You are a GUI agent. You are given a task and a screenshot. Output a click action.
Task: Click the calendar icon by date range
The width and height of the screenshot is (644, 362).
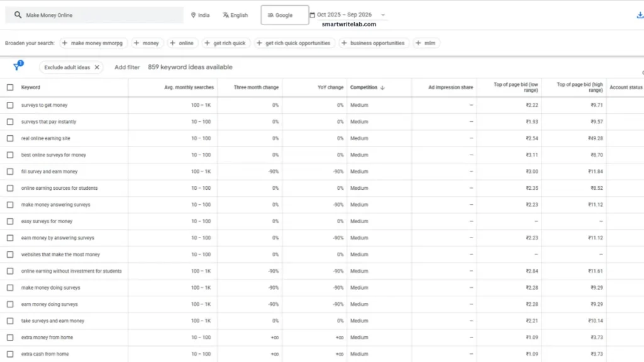312,15
